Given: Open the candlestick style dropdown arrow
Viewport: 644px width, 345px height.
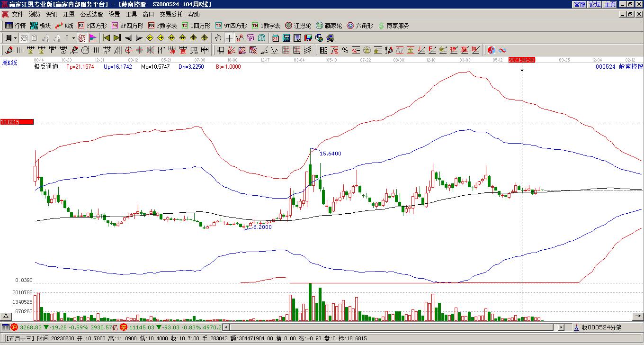Looking at the screenshot, I should [x=73, y=38].
